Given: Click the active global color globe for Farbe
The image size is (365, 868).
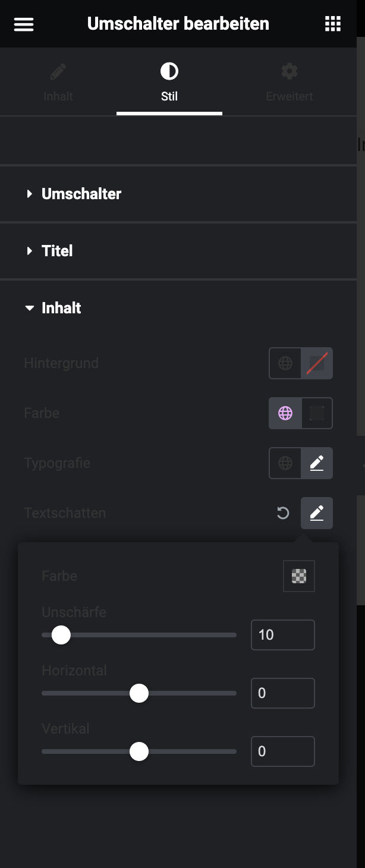Looking at the screenshot, I should point(285,413).
